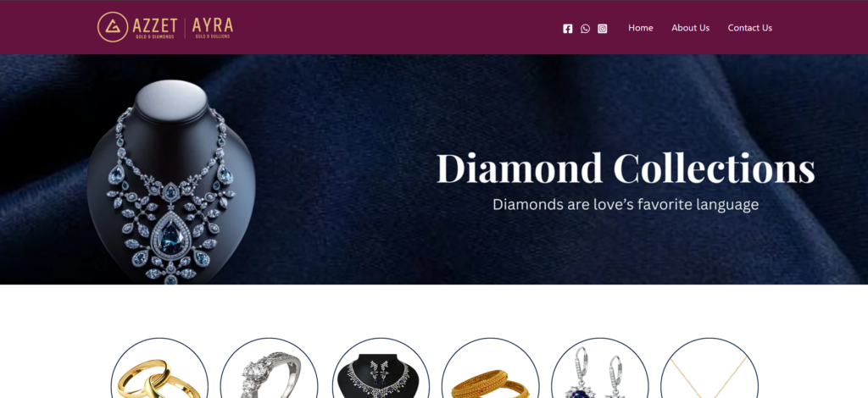This screenshot has height=398, width=868.
Task: Open the necklace set on black bust category
Action: (381, 369)
